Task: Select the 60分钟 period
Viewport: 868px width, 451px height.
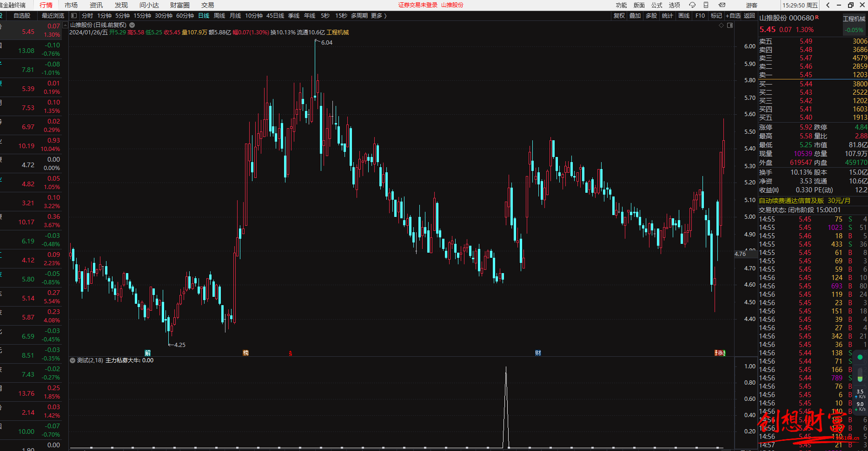Action: tap(185, 16)
